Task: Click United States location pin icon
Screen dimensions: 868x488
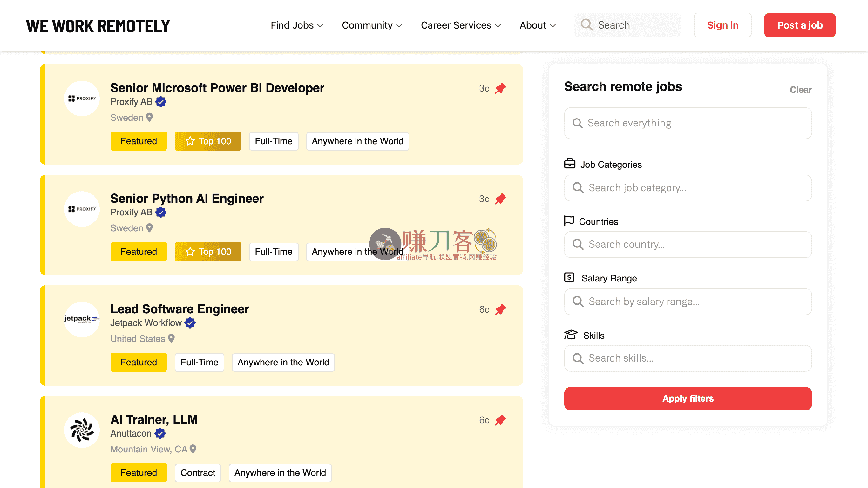Action: point(171,338)
